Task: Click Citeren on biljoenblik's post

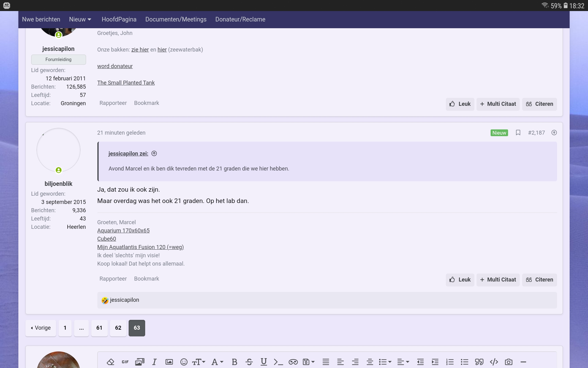Action: click(539, 280)
